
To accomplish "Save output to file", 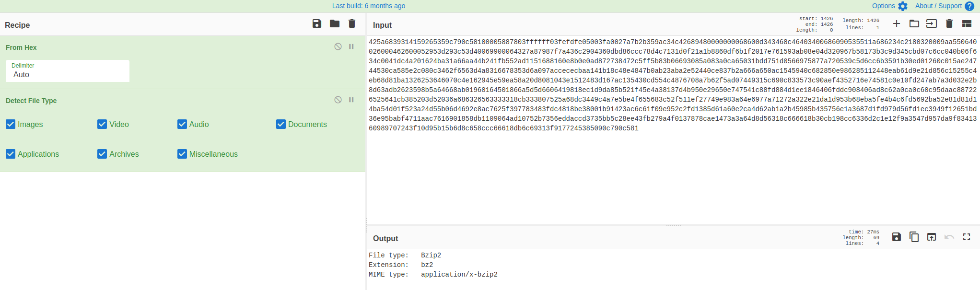I will click(x=896, y=237).
